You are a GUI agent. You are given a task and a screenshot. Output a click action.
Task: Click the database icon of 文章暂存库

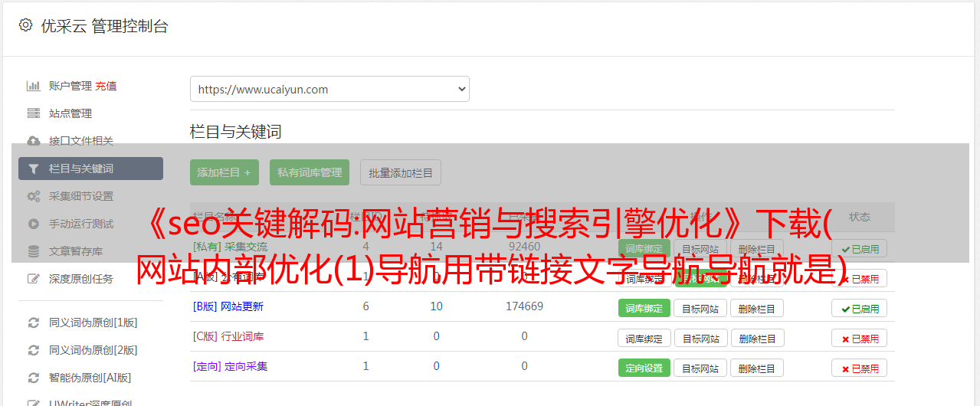point(33,251)
